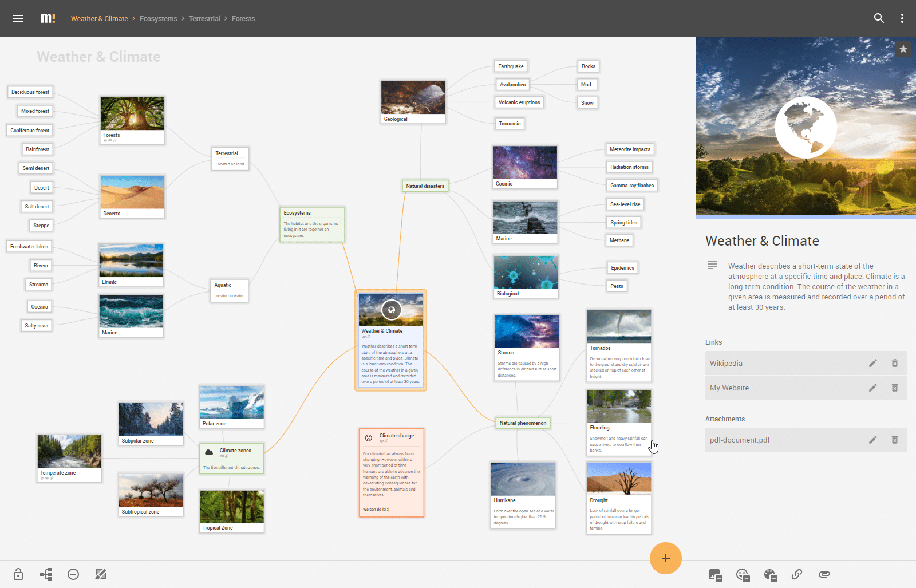Go to Forests breadcrumb
Screen dimensions: 916x588
point(243,18)
